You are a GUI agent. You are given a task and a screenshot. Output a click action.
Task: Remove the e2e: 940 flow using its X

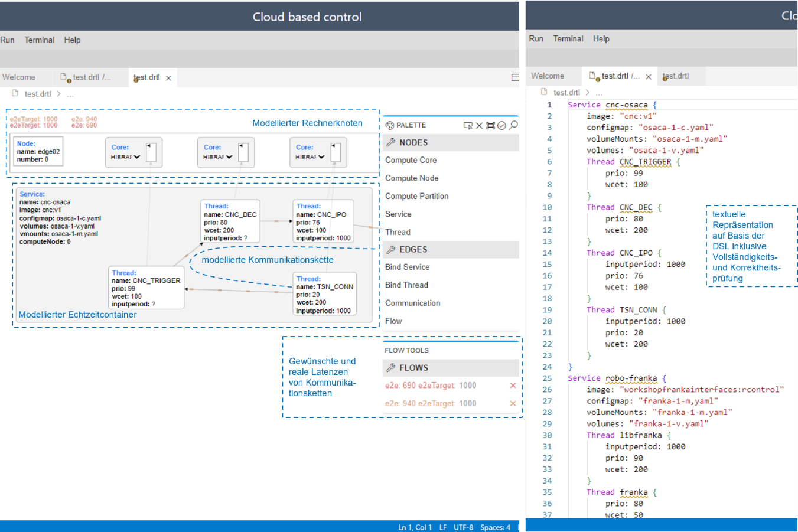point(513,403)
